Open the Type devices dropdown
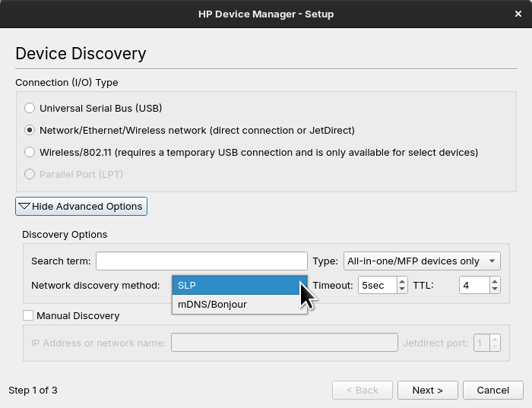This screenshot has height=408, width=532. coord(422,261)
